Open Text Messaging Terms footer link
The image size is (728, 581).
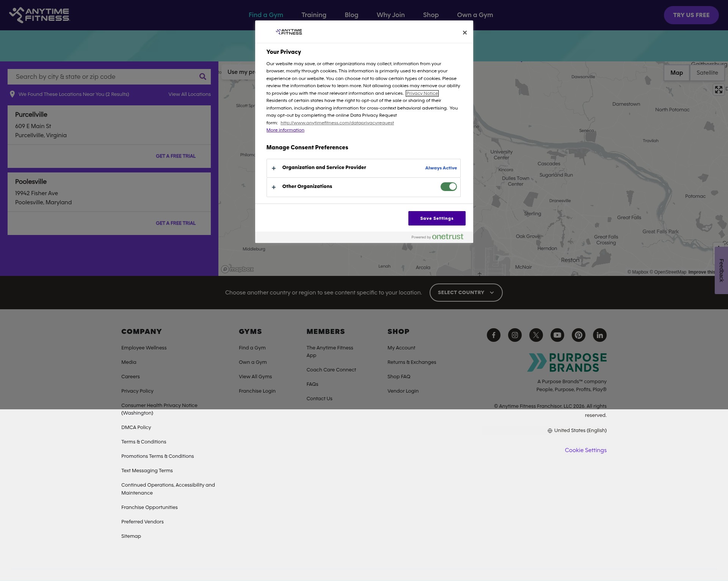(x=147, y=471)
